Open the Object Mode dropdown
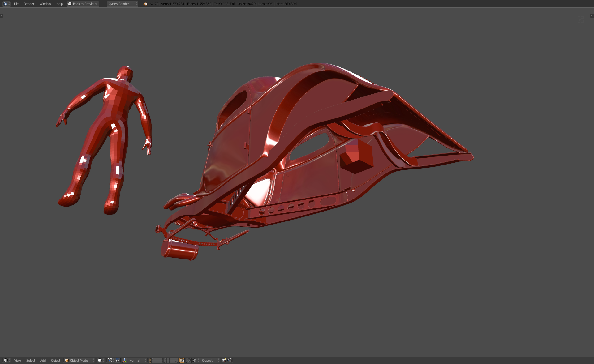Screen dimensions: 594x364 click(x=79, y=360)
